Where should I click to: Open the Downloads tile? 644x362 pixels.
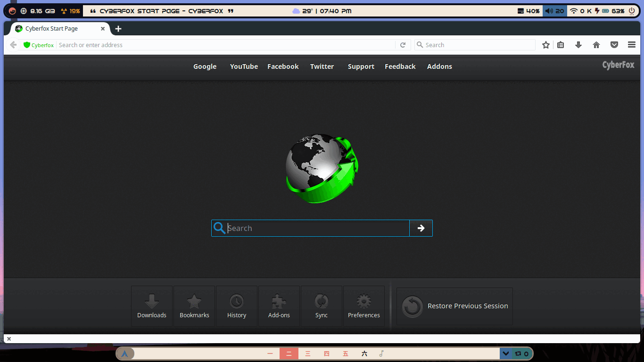click(x=152, y=306)
